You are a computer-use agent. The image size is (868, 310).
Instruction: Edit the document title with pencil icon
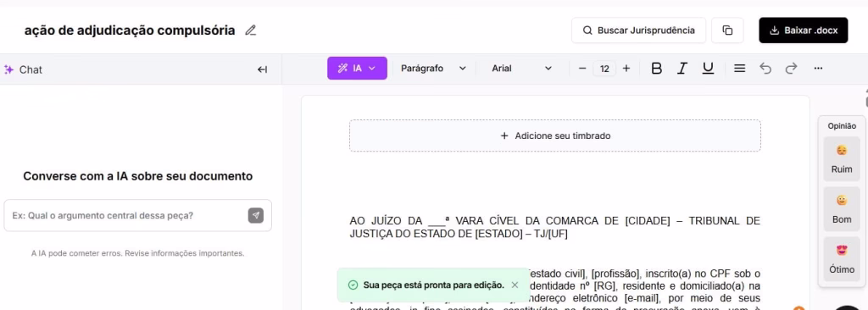coord(251,30)
